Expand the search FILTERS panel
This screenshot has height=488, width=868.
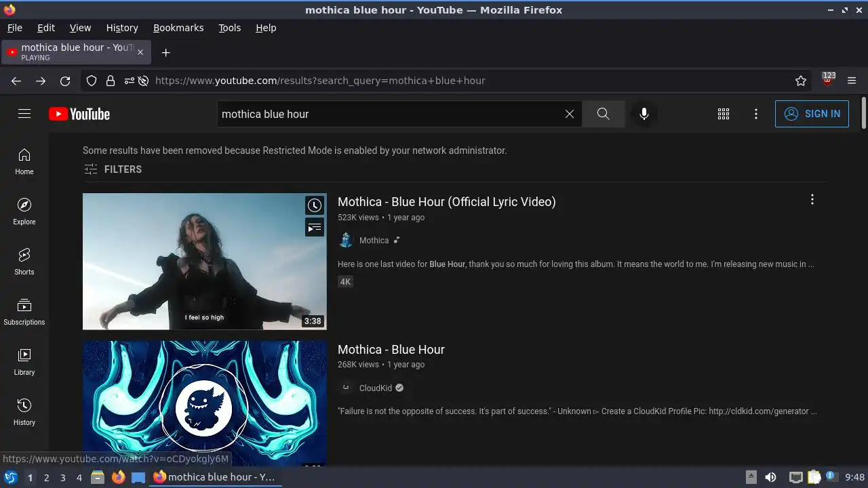(113, 169)
